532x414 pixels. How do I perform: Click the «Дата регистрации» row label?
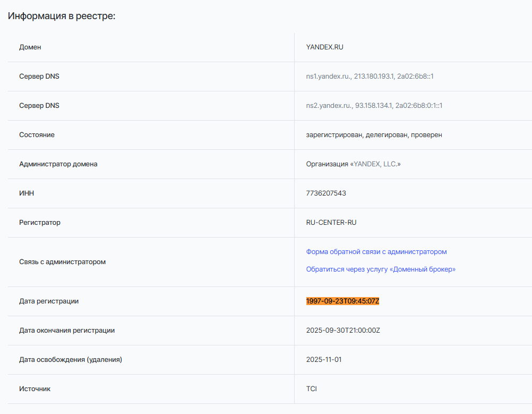point(49,301)
